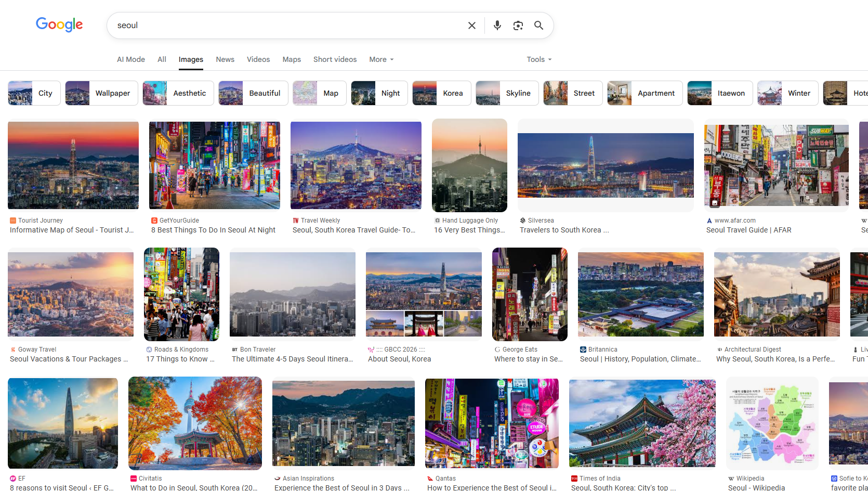Viewport: 868px width, 491px height.
Task: Open Google Lens image search icon
Action: pyautogui.click(x=518, y=25)
